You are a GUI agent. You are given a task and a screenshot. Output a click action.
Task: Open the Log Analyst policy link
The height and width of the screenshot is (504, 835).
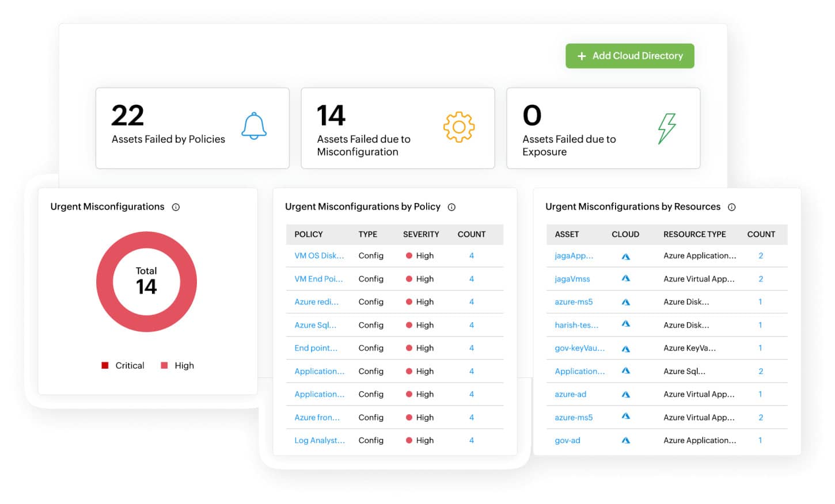point(320,440)
